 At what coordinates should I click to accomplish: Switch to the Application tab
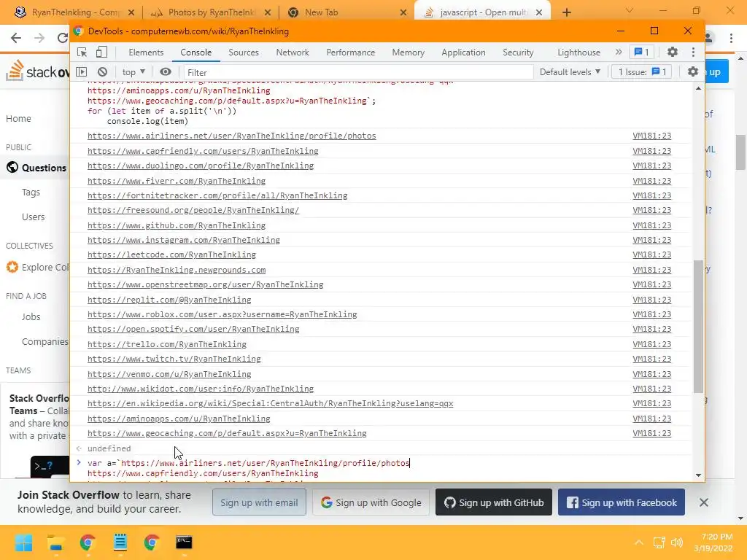coord(463,52)
